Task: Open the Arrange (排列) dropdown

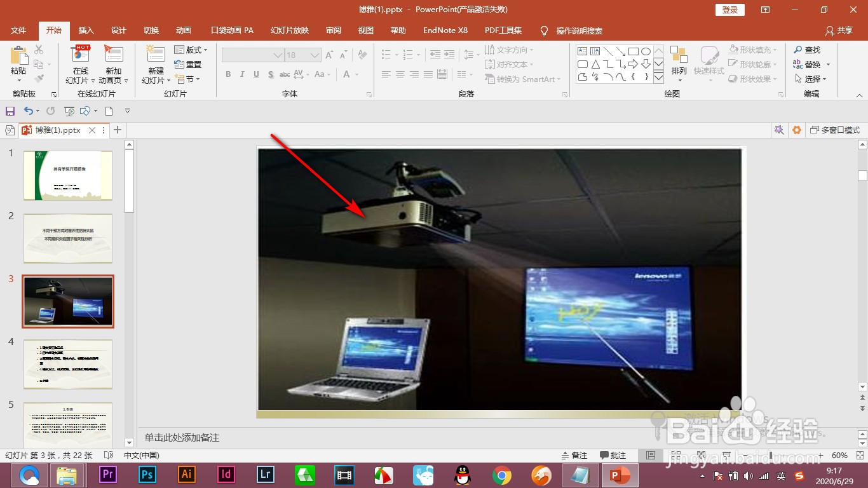Action: pos(679,64)
